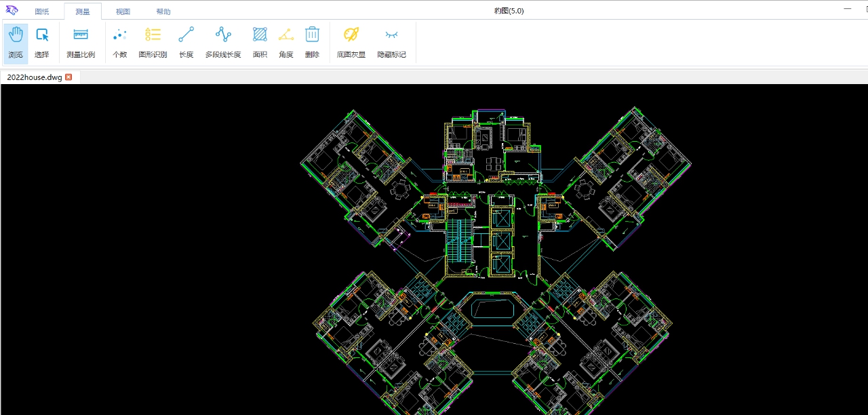Activate the 选择 (select) cursor tool

point(42,42)
